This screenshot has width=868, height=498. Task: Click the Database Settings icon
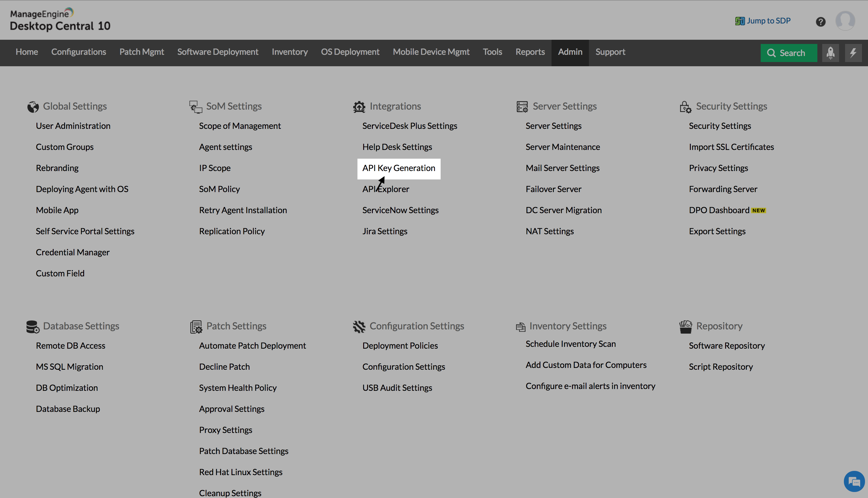tap(33, 327)
